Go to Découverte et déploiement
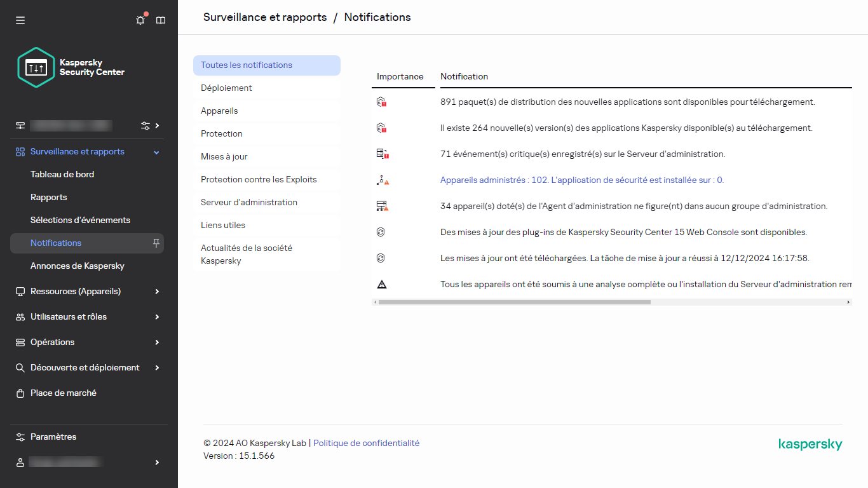 point(84,367)
